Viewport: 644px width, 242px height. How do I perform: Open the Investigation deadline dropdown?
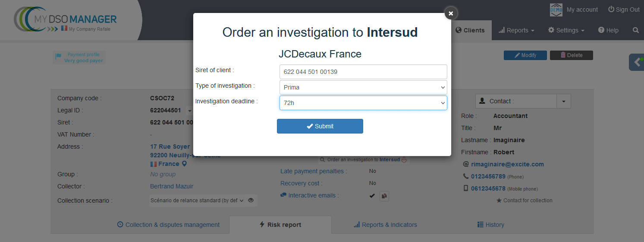pyautogui.click(x=363, y=103)
